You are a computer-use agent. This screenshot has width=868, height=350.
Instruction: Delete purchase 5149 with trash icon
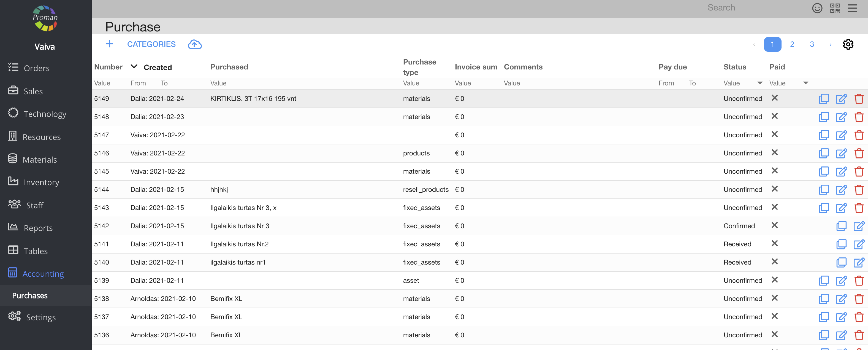[859, 99]
